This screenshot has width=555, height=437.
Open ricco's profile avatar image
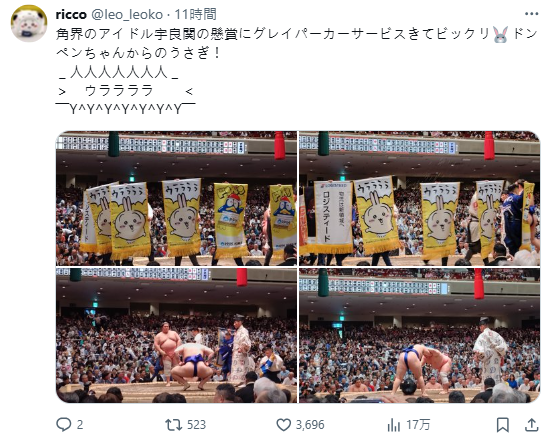[29, 24]
